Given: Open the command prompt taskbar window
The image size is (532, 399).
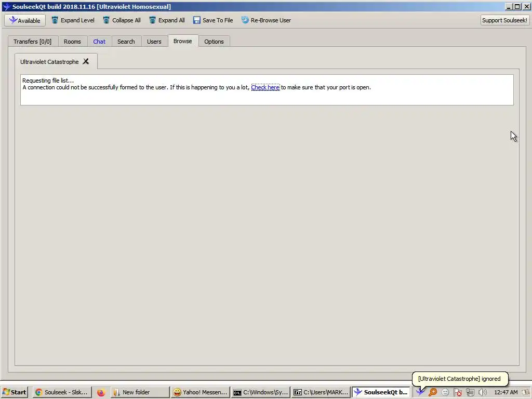Looking at the screenshot, I should click(x=261, y=392).
